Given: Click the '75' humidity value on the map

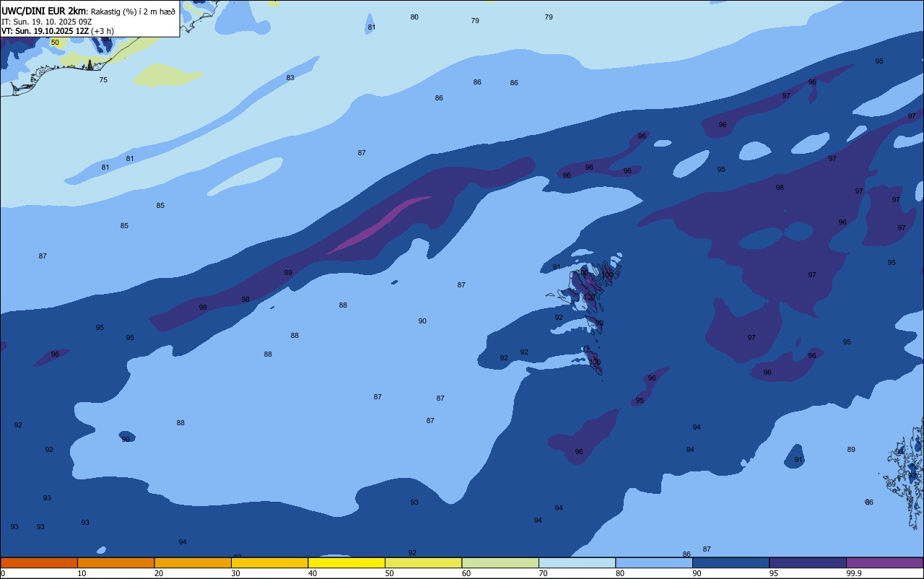Looking at the screenshot, I should pyautogui.click(x=103, y=80).
